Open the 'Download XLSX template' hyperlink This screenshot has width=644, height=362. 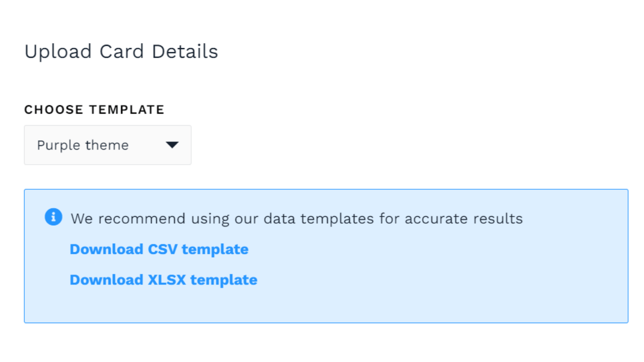[x=163, y=280]
